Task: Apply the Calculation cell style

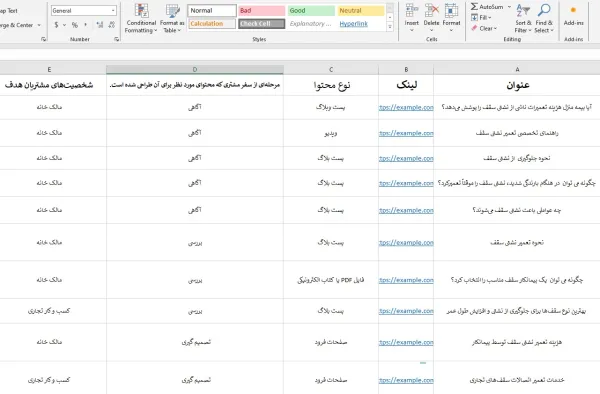Action: point(212,24)
